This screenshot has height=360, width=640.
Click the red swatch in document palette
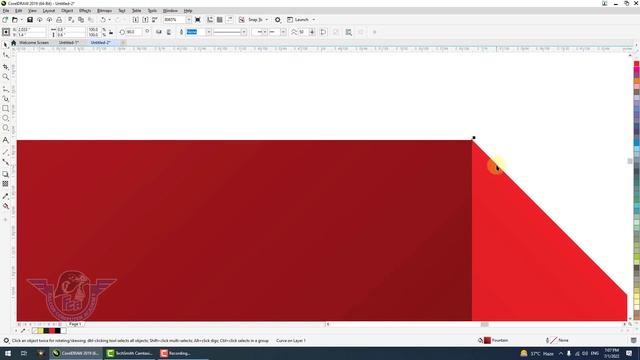pyautogui.click(x=52, y=331)
